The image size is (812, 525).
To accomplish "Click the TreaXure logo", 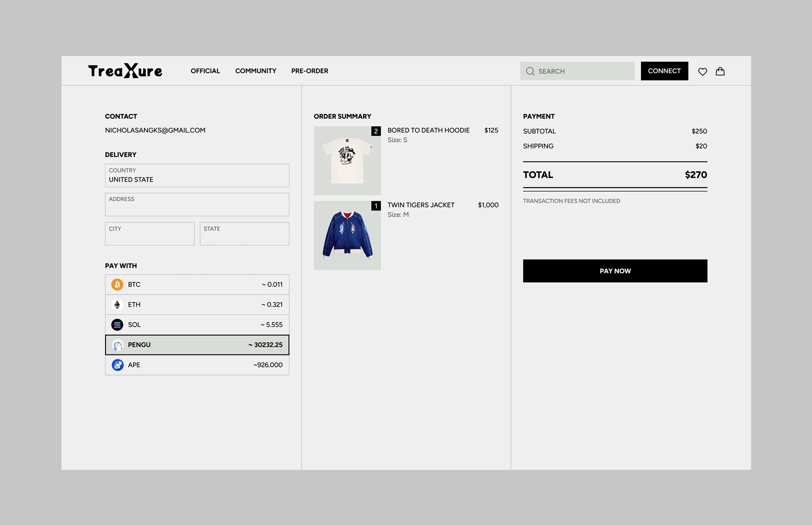I will tap(125, 71).
